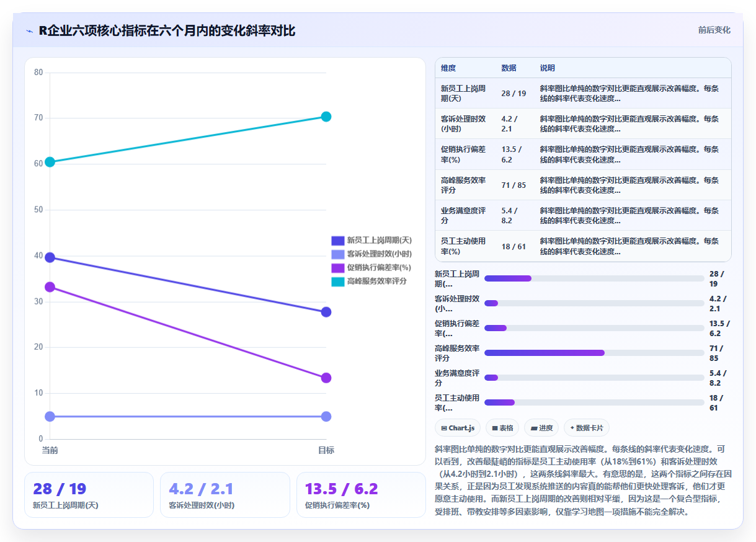Open the 4.2 / 2.1 data card

point(225,495)
